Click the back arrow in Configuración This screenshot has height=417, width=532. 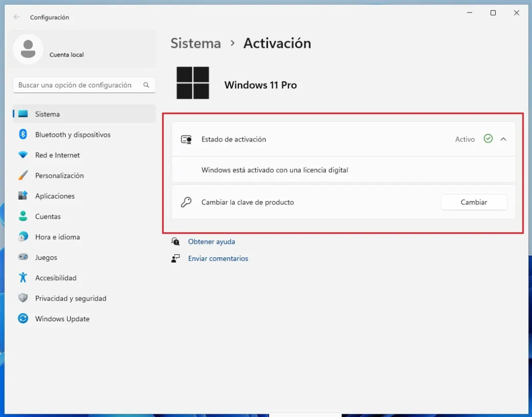(17, 17)
